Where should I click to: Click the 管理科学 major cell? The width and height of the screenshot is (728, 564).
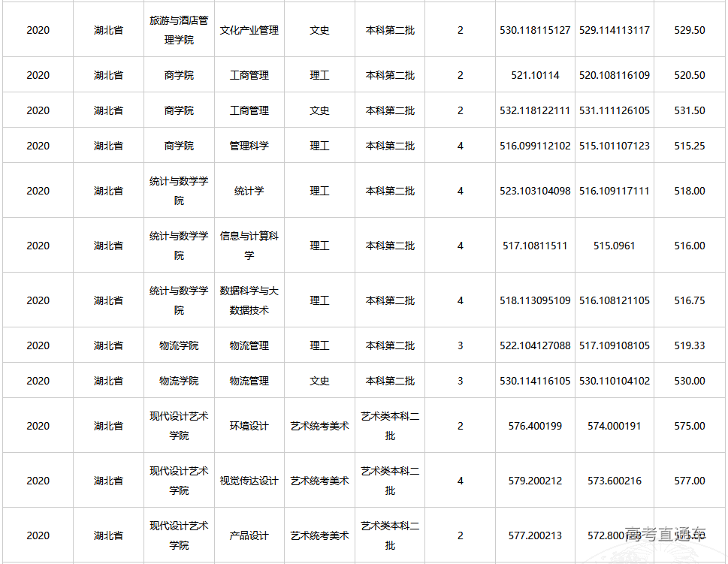click(249, 145)
